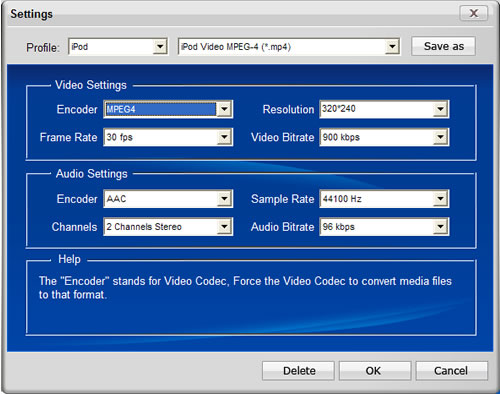Viewport: 500px width, 394px height.
Task: Expand the Resolution dropdown arrow
Action: pyautogui.click(x=440, y=109)
